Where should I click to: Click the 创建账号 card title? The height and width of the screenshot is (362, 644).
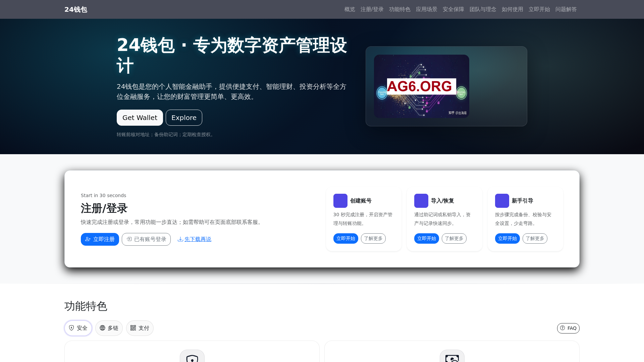click(361, 201)
